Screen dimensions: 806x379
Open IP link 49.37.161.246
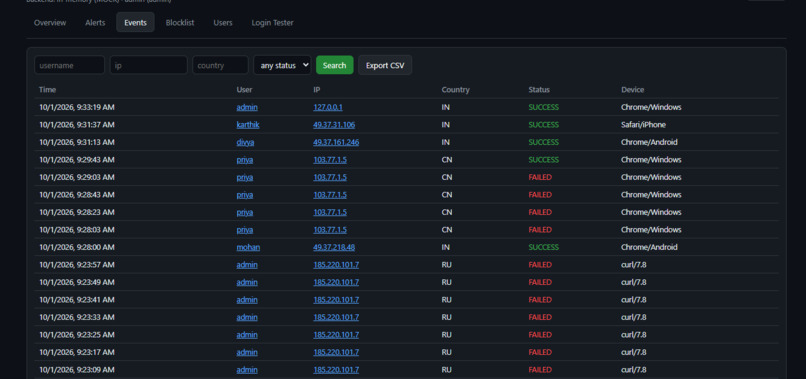coord(336,142)
